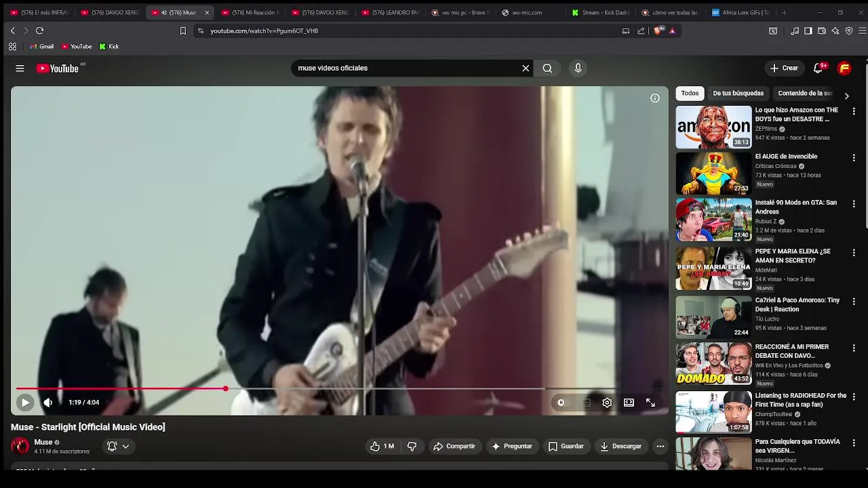Open options for Instalé 90 Mods video

coord(854,204)
